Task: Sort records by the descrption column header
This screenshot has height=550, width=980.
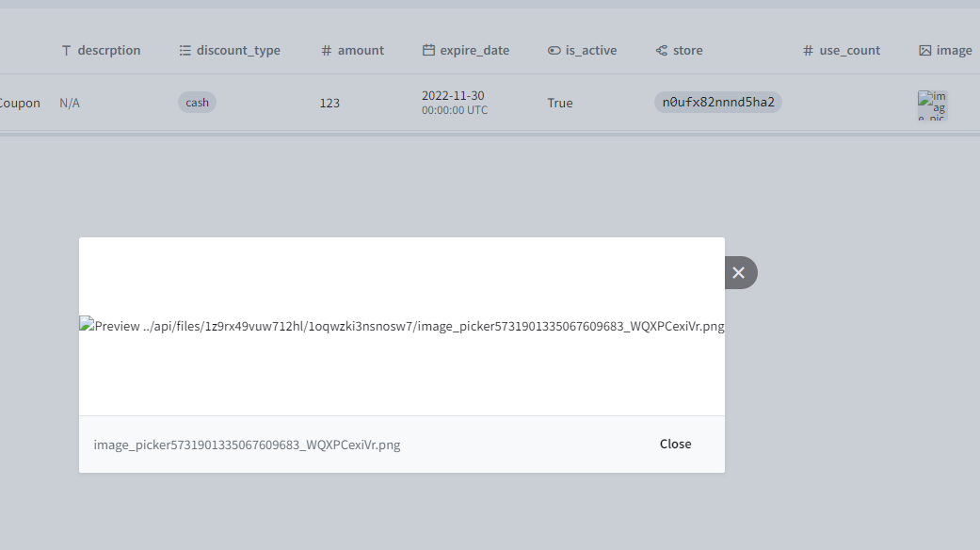Action: click(x=108, y=50)
